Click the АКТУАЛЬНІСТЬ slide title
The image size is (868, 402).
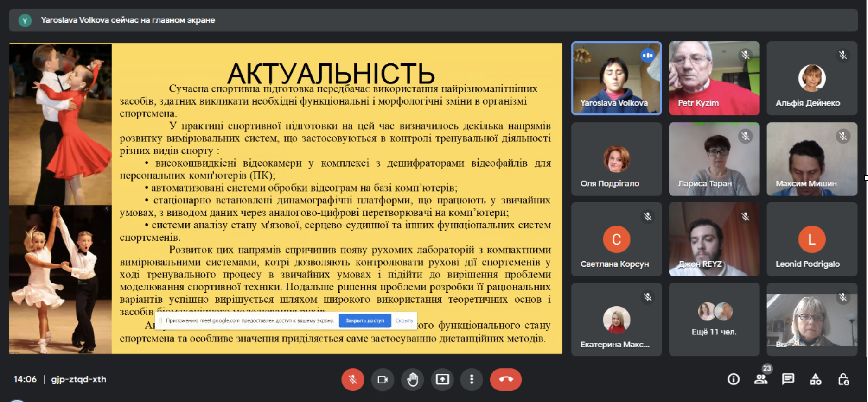click(331, 73)
